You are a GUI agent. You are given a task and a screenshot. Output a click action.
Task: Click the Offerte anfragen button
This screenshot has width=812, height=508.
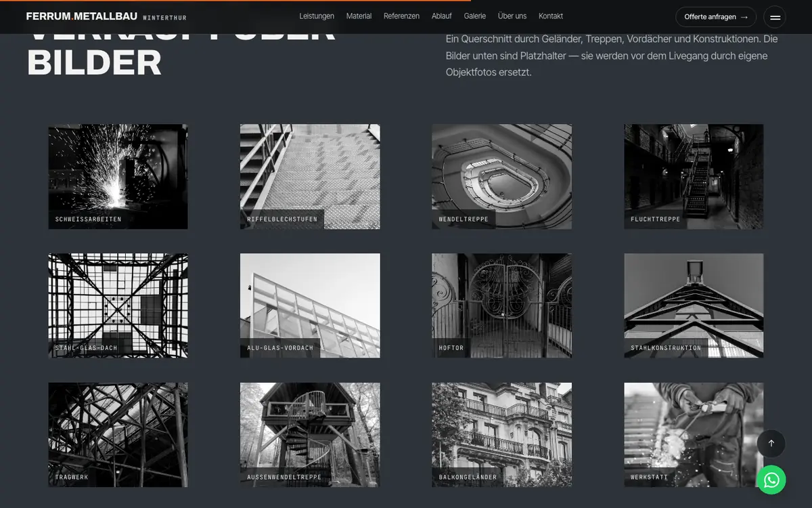pyautogui.click(x=716, y=17)
